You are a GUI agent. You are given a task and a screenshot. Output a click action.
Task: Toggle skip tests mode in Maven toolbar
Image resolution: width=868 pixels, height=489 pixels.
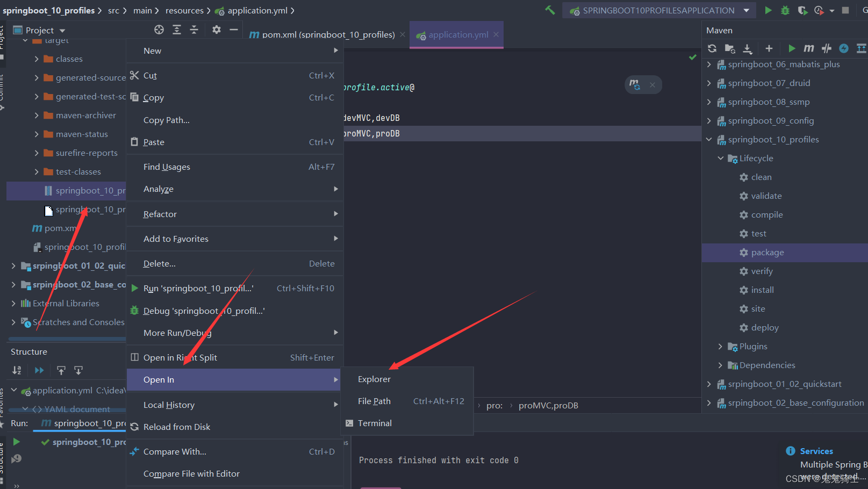coord(844,48)
